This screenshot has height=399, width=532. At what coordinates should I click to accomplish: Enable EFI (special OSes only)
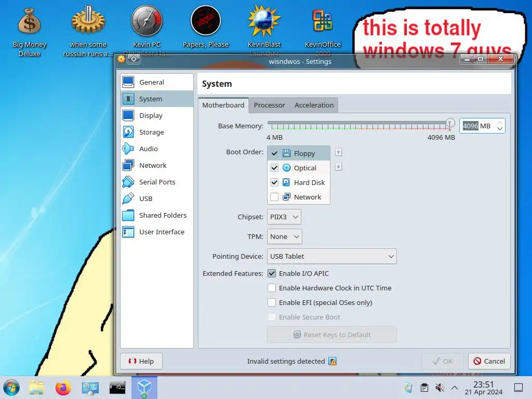coord(272,303)
